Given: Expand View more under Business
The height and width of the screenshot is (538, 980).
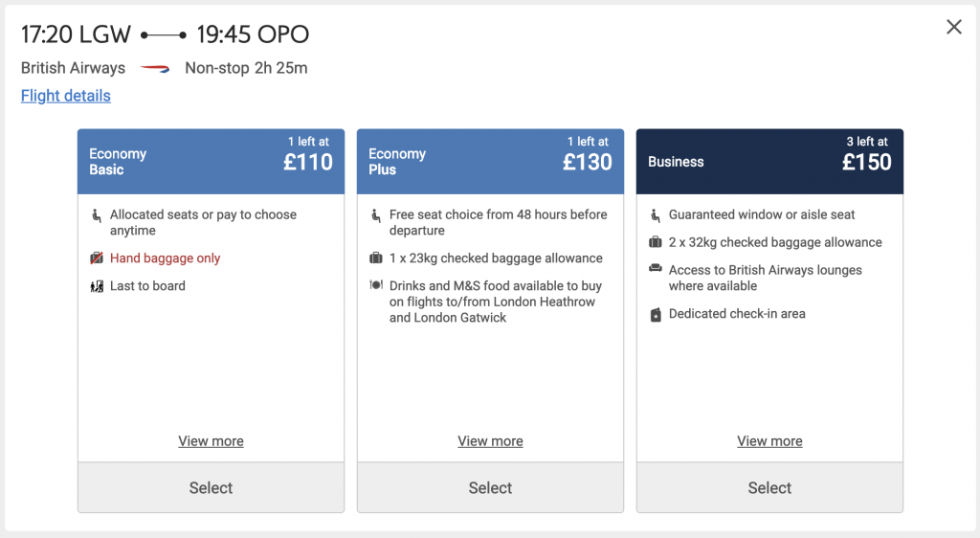Looking at the screenshot, I should click(x=769, y=441).
